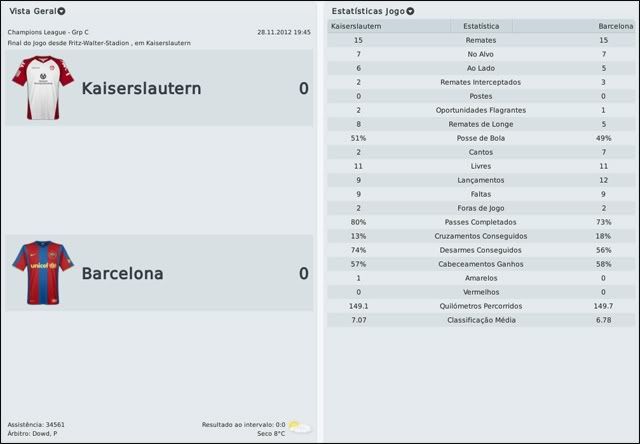Sort by Barcelona column header
The width and height of the screenshot is (640, 444).
click(615, 25)
